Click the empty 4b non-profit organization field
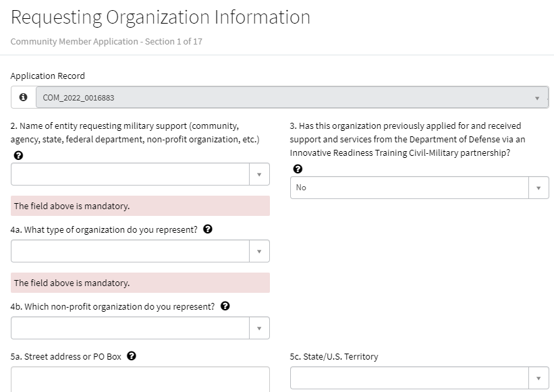554x392 pixels. click(x=130, y=328)
